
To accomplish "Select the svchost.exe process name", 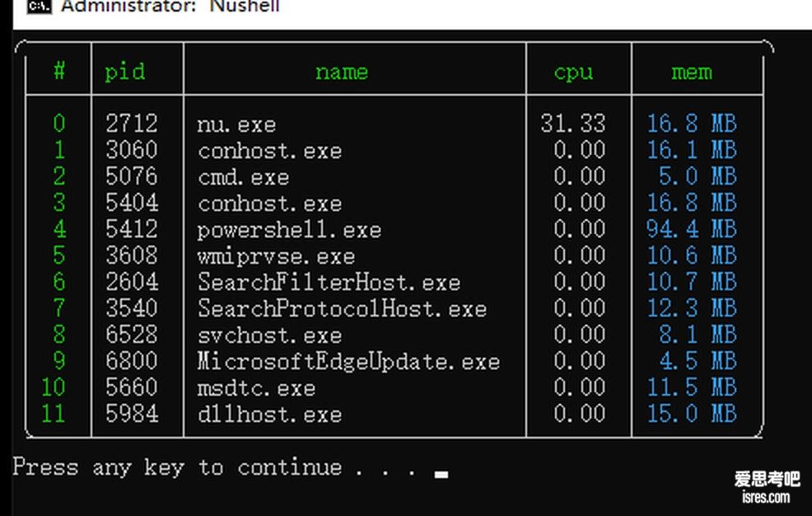I will click(270, 335).
